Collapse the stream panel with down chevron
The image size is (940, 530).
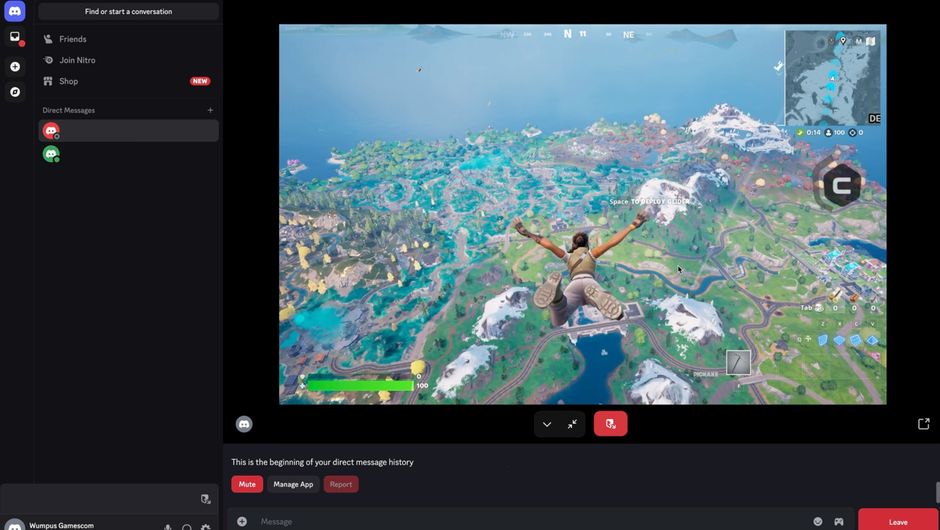point(547,424)
